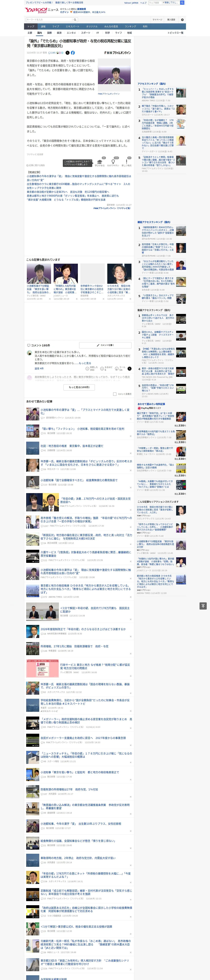Open comments via the 195 bubble icon
Screen dimensions: 210x980
click(x=52, y=53)
